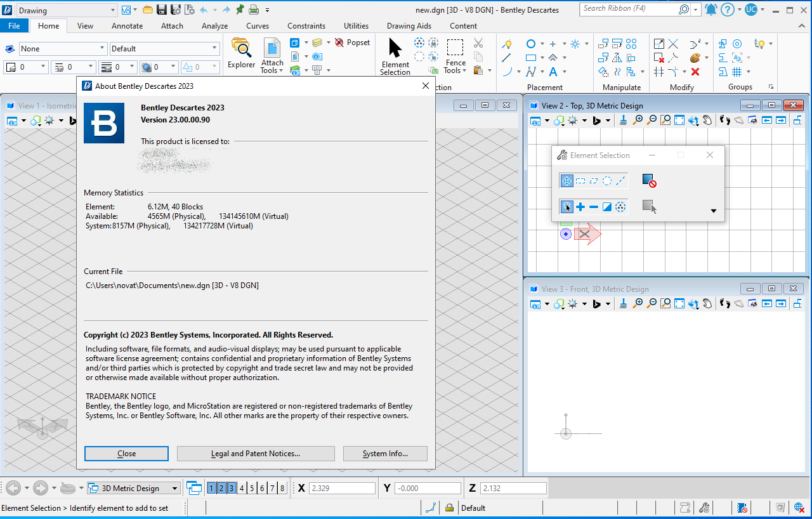The height and width of the screenshot is (519, 812).
Task: Open the File tab
Action: [x=14, y=26]
